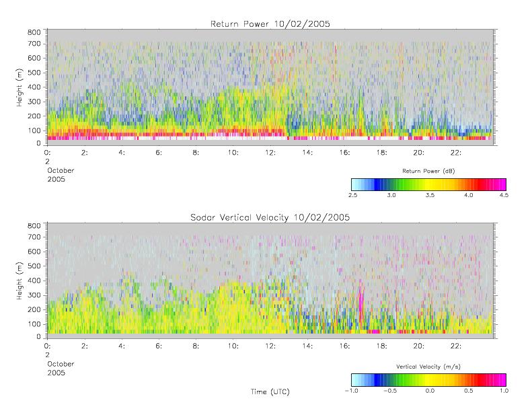Click the Return Power color scale bar
This screenshot has width=532, height=411.
coord(428,184)
